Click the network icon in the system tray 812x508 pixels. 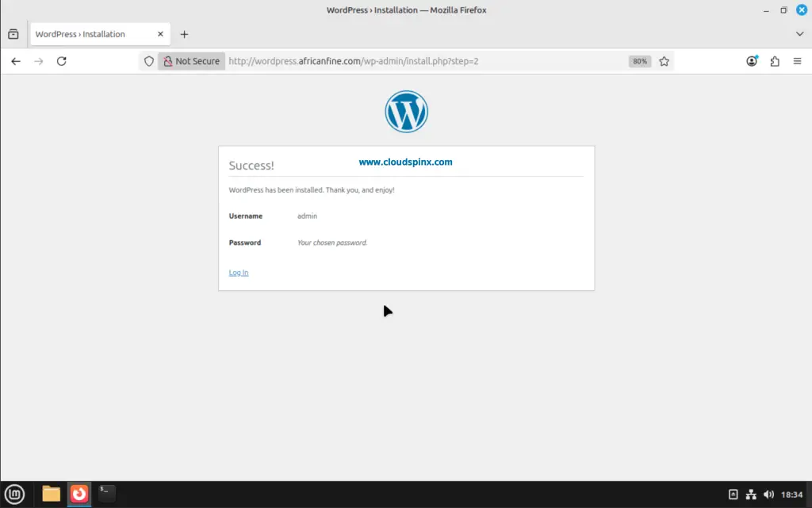click(750, 493)
